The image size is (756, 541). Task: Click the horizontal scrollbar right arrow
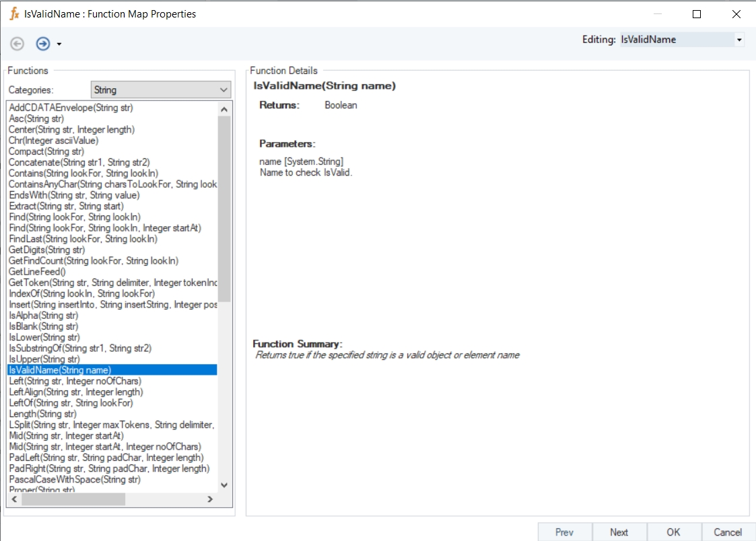210,499
